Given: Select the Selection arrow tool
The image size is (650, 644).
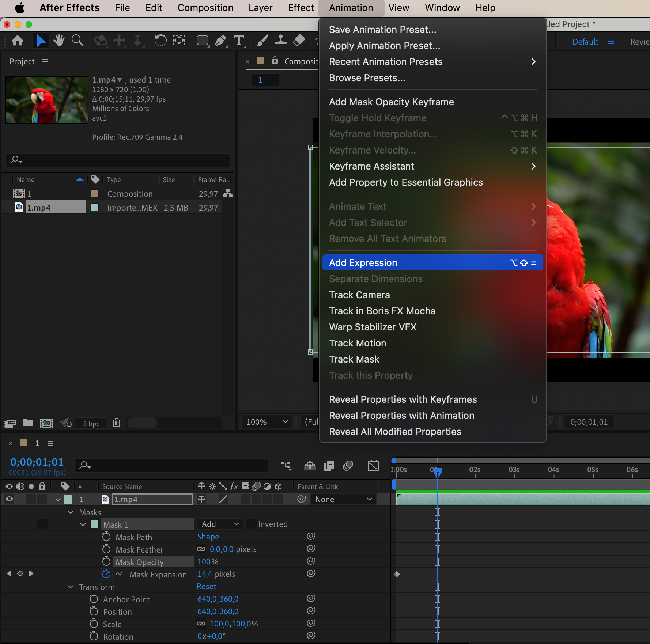Looking at the screenshot, I should [41, 40].
